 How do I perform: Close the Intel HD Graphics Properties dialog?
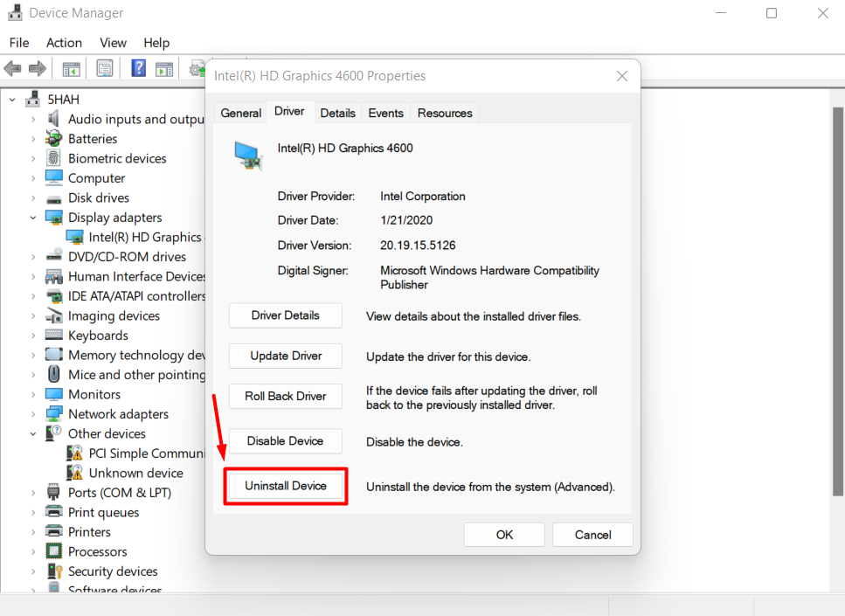[622, 76]
